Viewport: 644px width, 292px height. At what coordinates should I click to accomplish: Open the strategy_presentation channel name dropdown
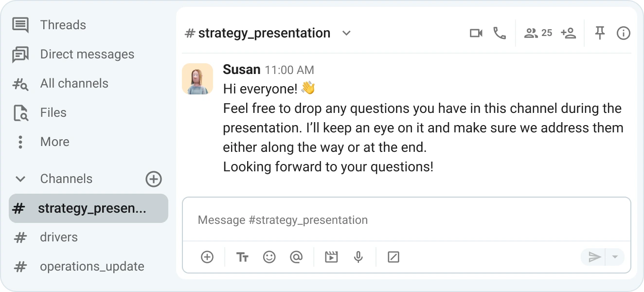pos(346,33)
